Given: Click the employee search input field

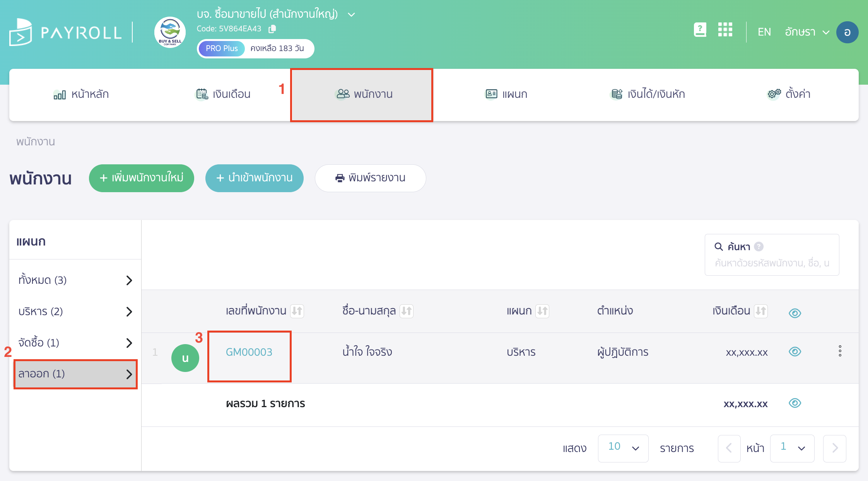Looking at the screenshot, I should click(x=772, y=263).
